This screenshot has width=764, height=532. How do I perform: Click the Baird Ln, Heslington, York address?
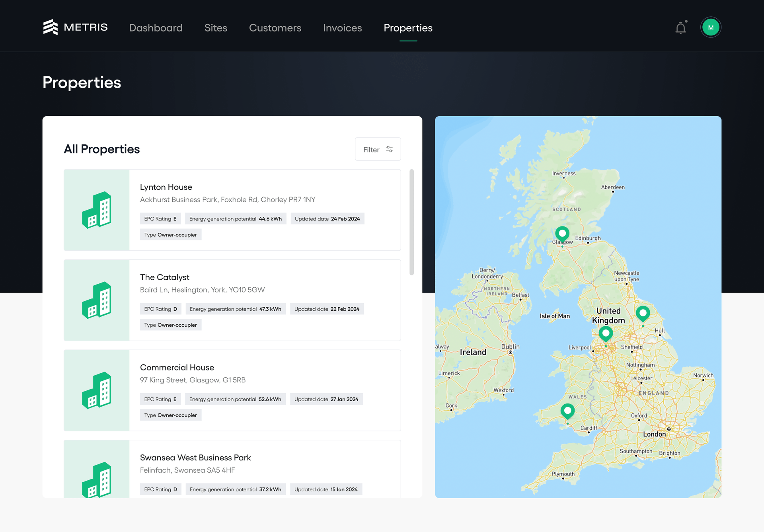click(202, 290)
